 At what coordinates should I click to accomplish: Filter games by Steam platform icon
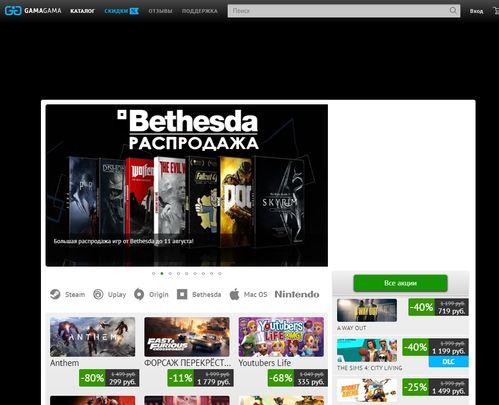pos(55,294)
